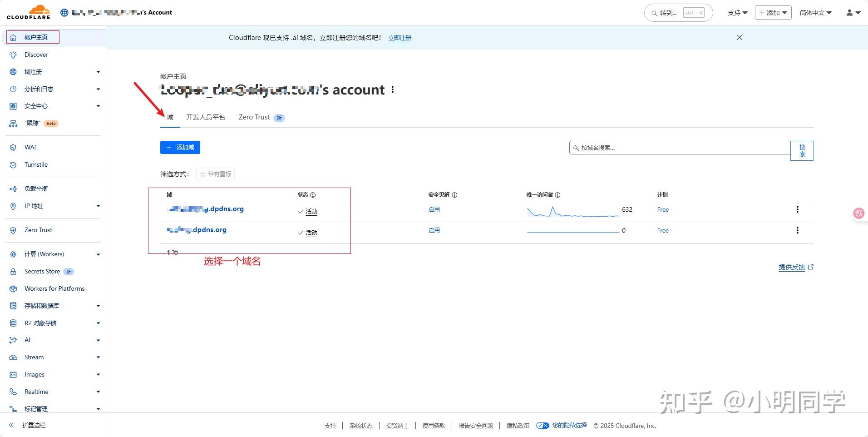Image resolution: width=868 pixels, height=437 pixels.
Task: Toggle the 带有星标 filter
Action: tap(215, 174)
